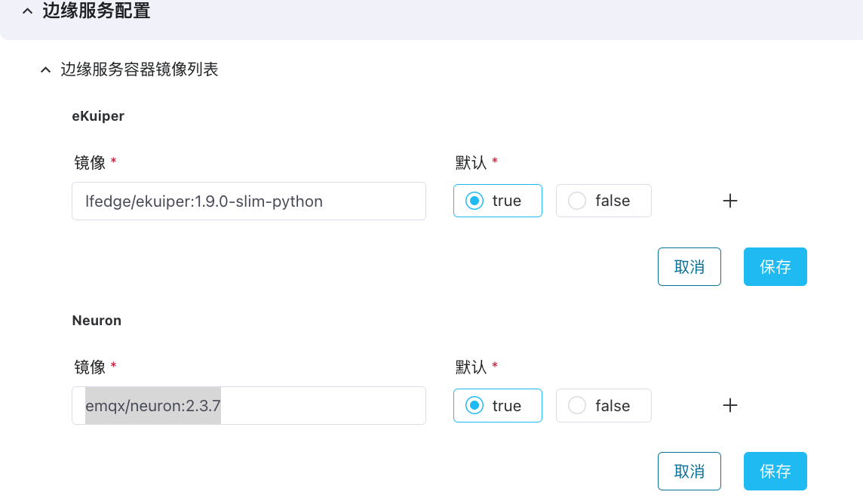Click the 镜像 label above Neuron input
863x504 pixels.
[90, 367]
